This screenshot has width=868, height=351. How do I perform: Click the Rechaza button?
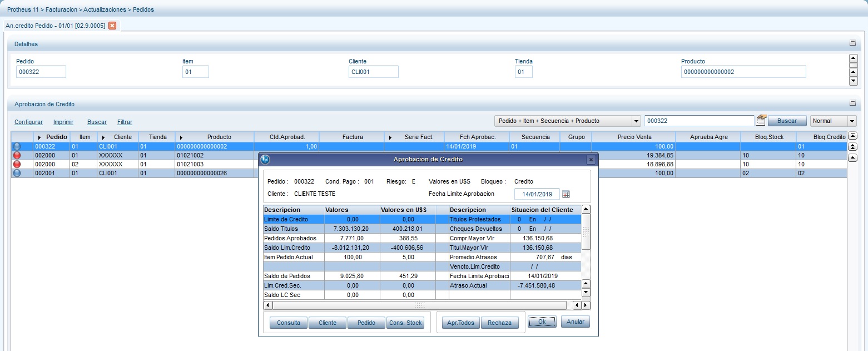click(500, 323)
